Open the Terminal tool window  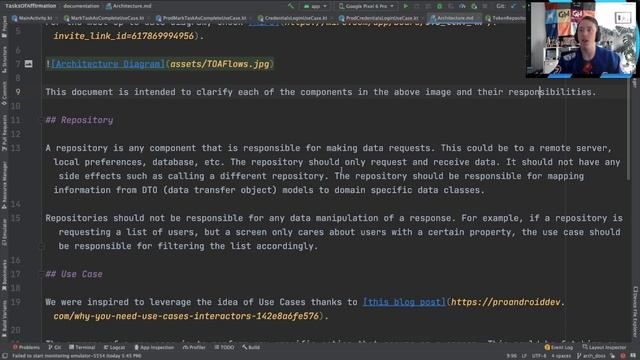82,347
